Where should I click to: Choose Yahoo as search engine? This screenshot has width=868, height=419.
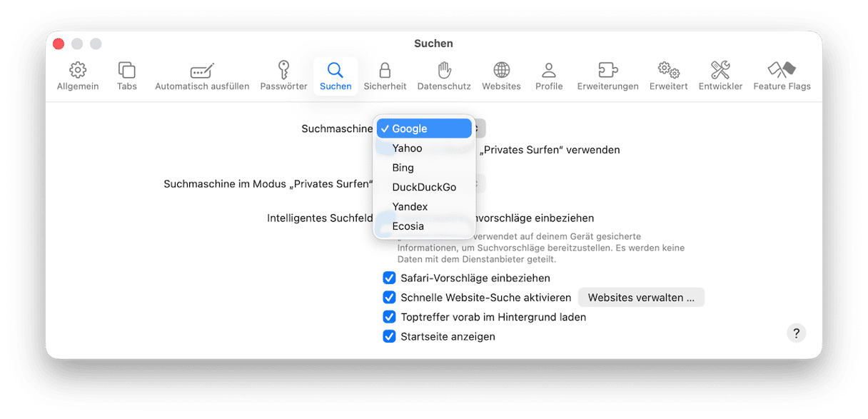[424, 148]
